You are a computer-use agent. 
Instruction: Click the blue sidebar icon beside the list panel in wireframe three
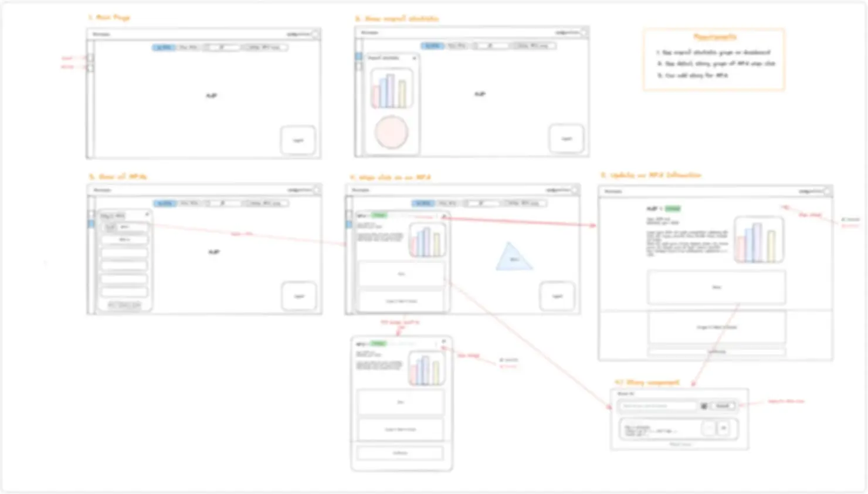point(91,224)
